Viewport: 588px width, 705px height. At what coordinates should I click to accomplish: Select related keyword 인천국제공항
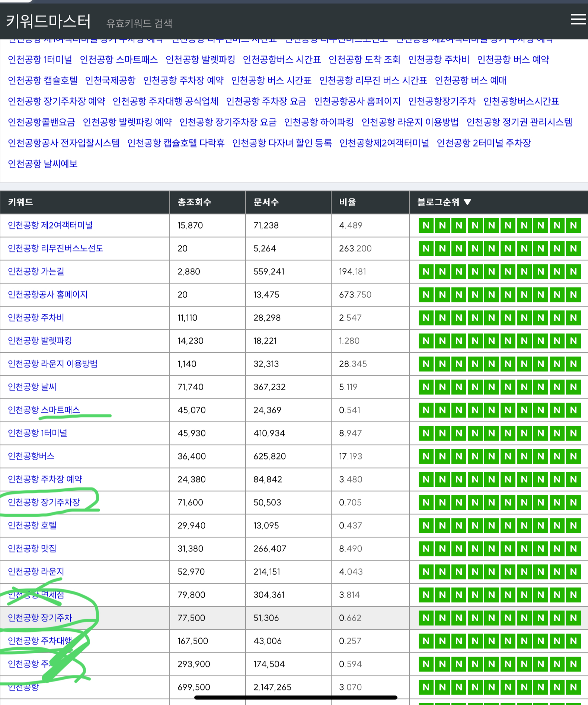(x=111, y=80)
